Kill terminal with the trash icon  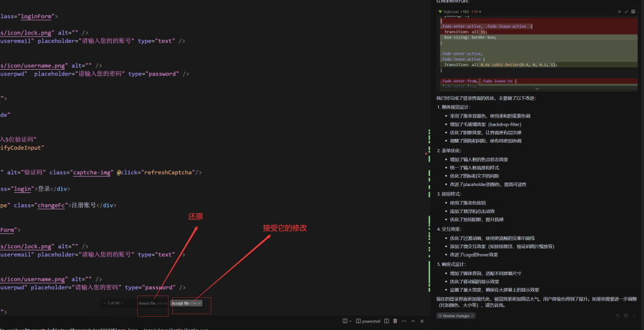(x=395, y=321)
